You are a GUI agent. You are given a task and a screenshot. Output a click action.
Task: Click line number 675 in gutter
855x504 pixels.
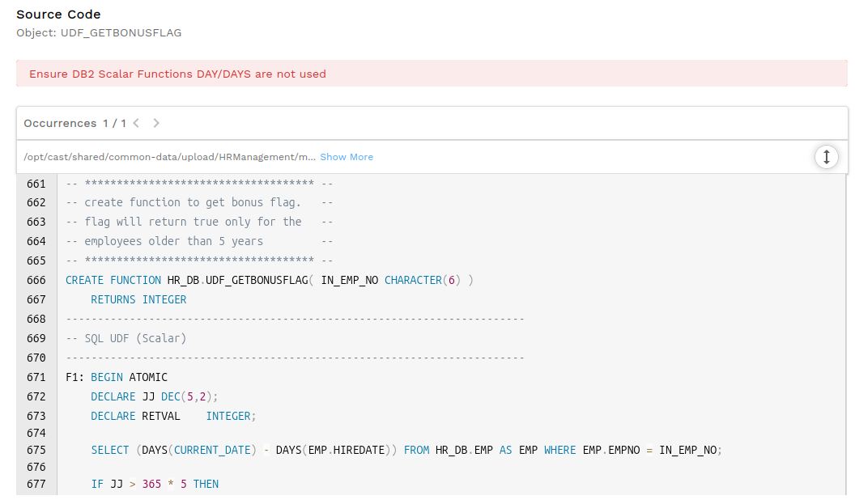(36, 450)
